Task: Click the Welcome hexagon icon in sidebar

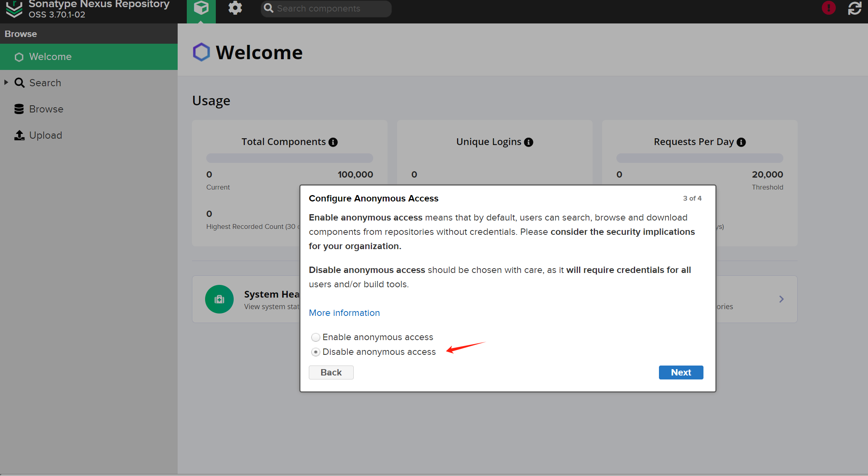Action: tap(19, 57)
